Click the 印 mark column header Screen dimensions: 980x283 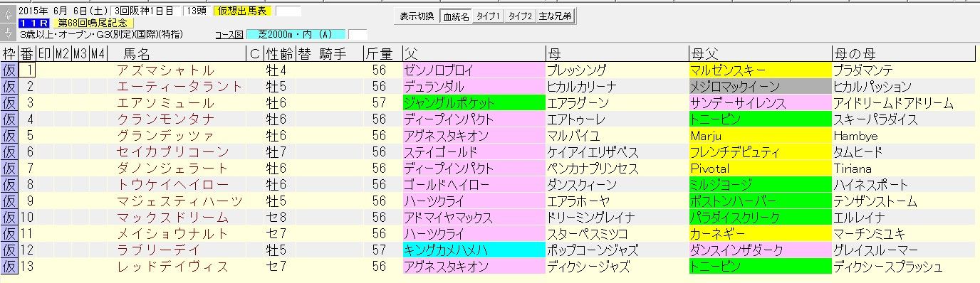[x=44, y=53]
